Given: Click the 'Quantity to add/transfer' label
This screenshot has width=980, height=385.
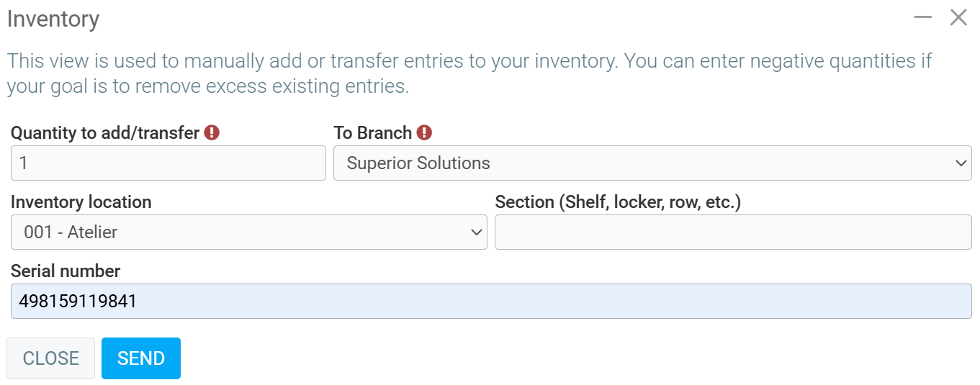Looking at the screenshot, I should click(x=105, y=133).
